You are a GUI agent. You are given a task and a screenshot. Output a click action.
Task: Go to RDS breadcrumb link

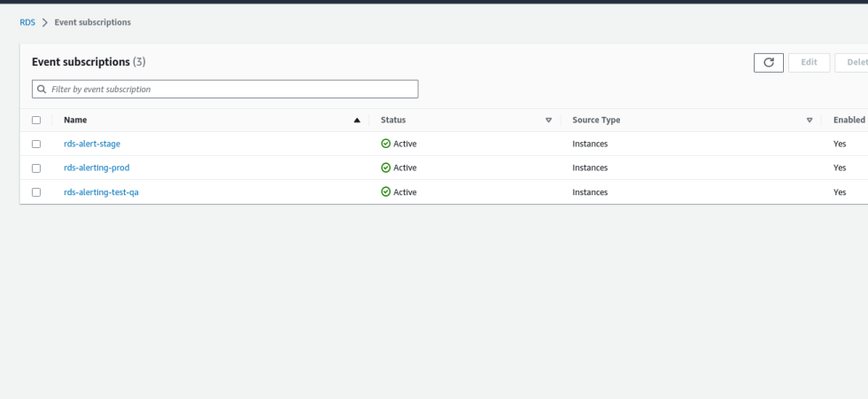27,22
